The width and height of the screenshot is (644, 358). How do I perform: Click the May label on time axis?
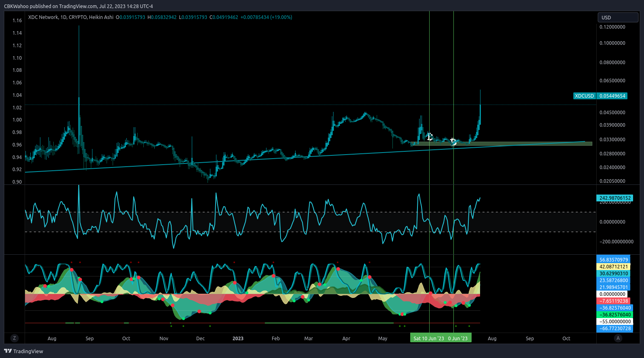click(x=383, y=339)
